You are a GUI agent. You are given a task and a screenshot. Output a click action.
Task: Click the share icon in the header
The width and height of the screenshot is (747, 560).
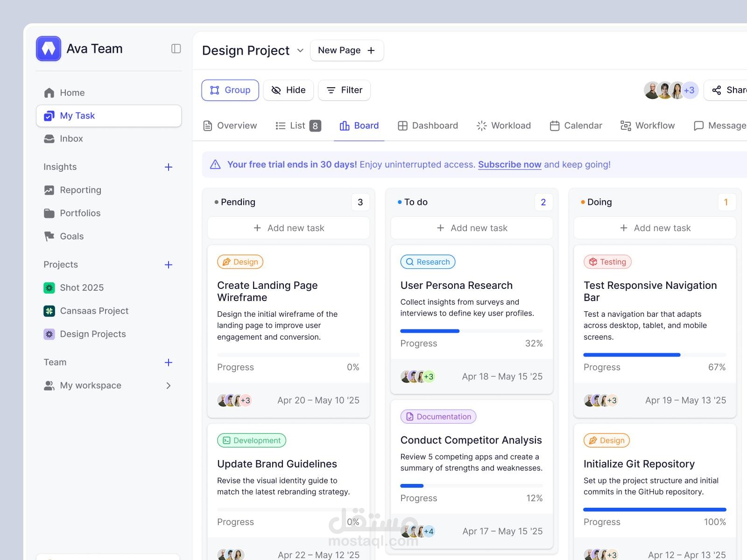click(x=717, y=90)
